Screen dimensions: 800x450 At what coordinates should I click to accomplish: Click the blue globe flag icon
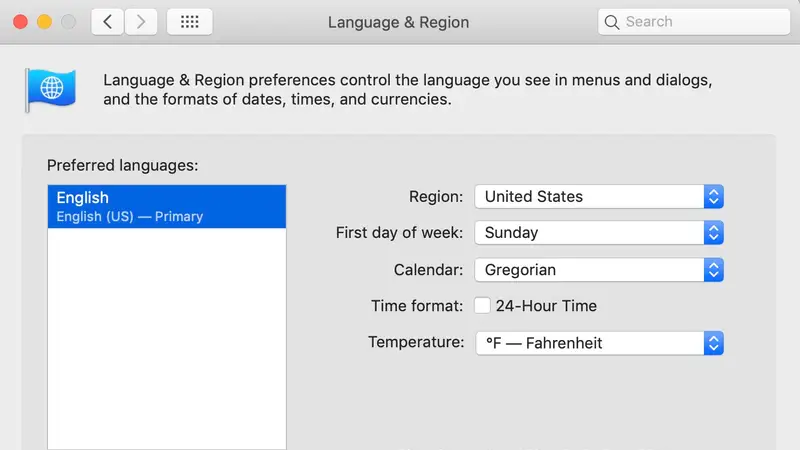pyautogui.click(x=51, y=90)
